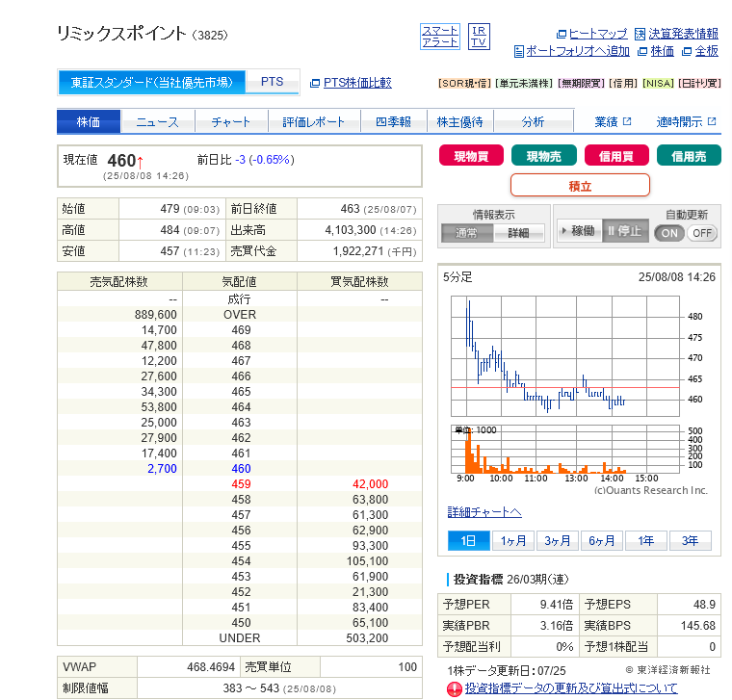Open the 株主優待 tab
The image size is (732, 700).
coord(459,121)
